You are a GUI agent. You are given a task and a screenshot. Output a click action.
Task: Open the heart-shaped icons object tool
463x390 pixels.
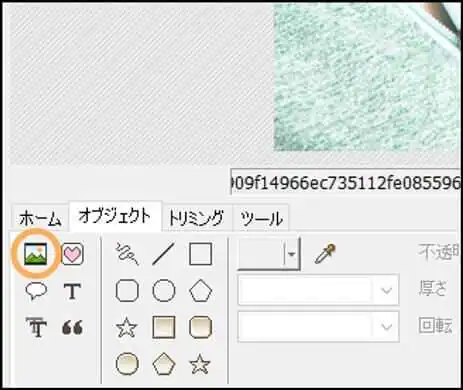[x=73, y=254]
